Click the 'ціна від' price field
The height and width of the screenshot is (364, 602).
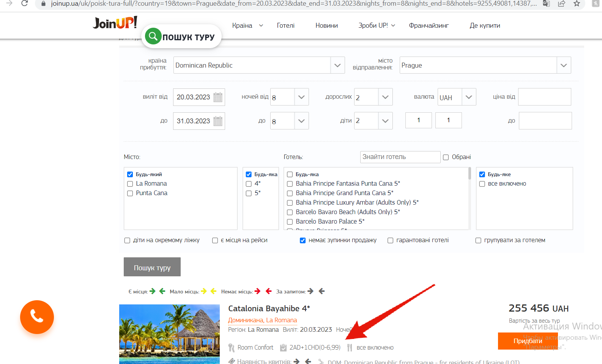coord(545,97)
